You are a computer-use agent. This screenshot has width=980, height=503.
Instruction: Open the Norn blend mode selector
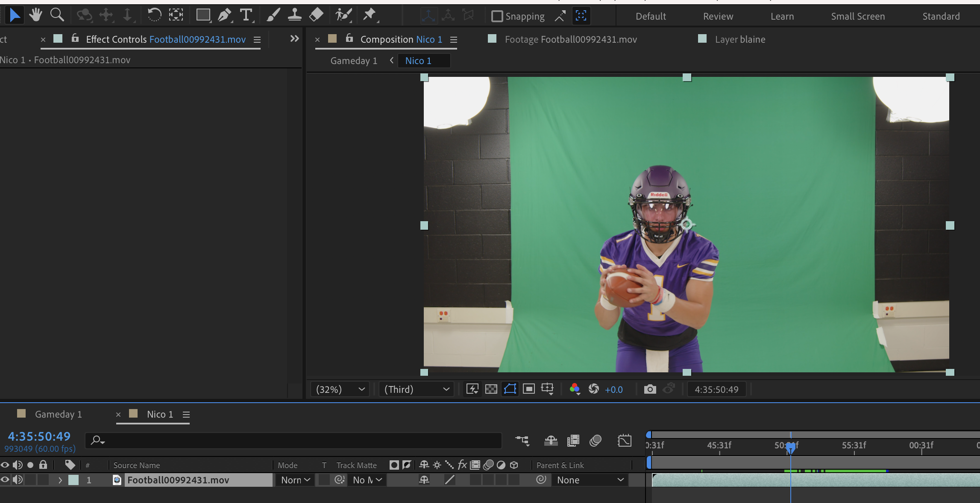pos(294,480)
